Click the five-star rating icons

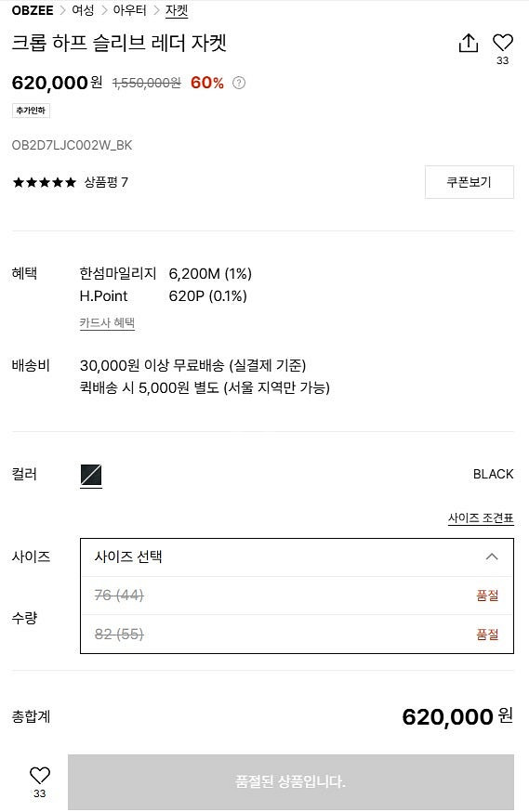tap(45, 182)
